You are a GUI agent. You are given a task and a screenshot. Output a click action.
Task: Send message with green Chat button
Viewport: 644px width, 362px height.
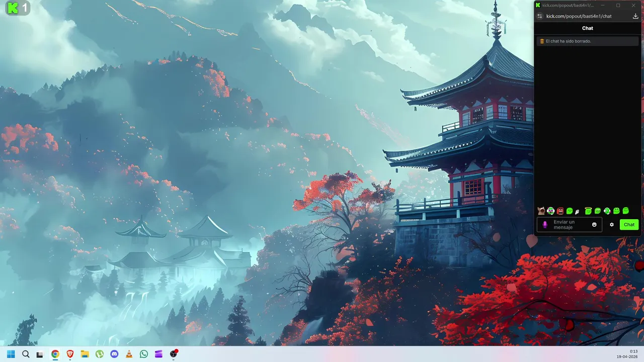629,225
